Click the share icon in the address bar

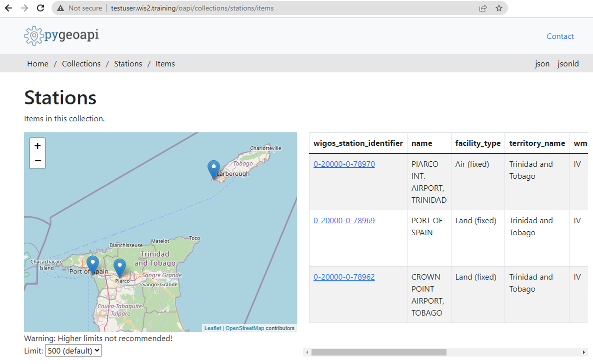tap(482, 7)
